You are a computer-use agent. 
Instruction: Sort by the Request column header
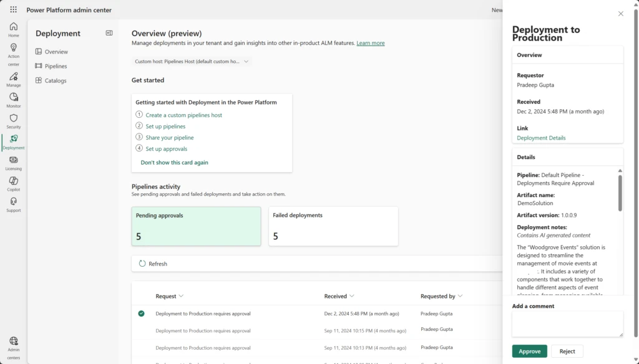[170, 296]
